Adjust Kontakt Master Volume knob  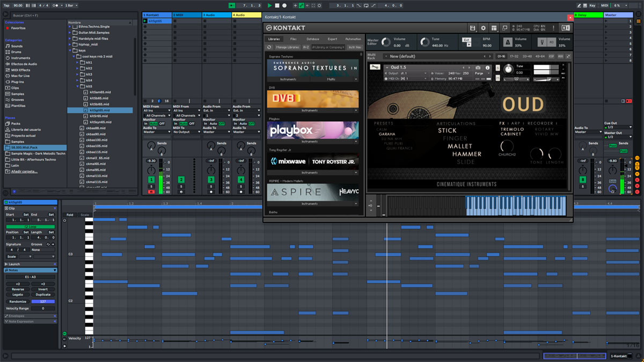387,42
